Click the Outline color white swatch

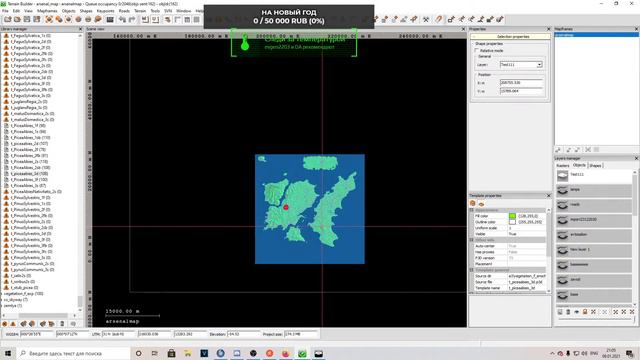click(x=512, y=222)
